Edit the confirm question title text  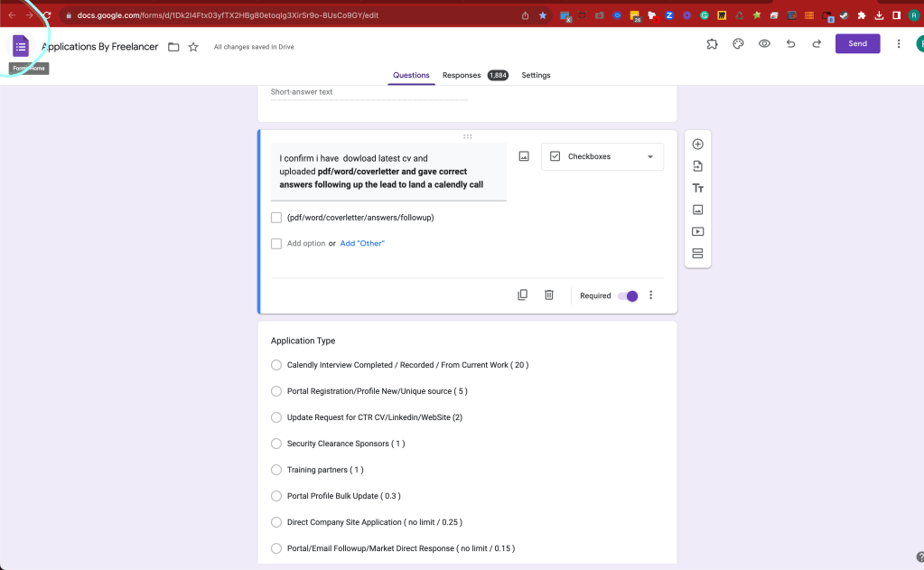(x=388, y=172)
